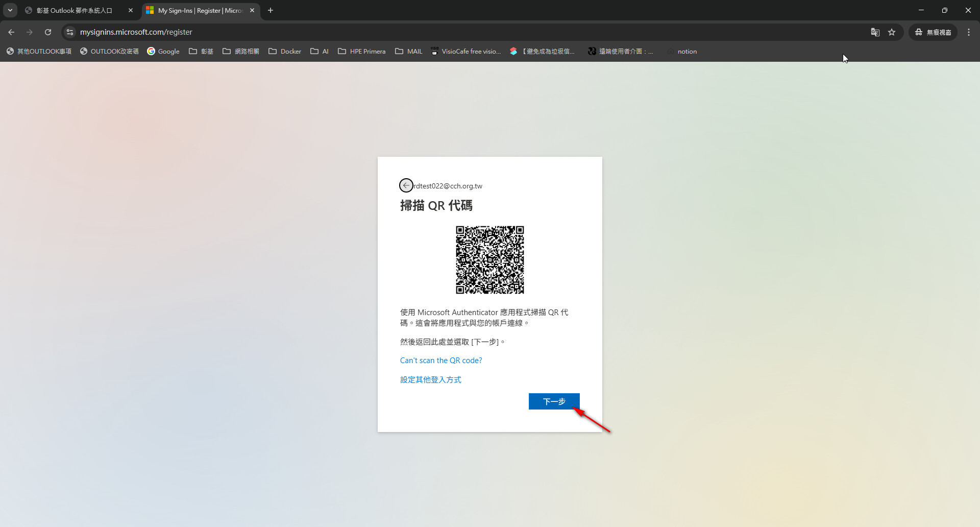The height and width of the screenshot is (527, 980).
Task: Open the Google Translate page icon
Action: click(875, 32)
